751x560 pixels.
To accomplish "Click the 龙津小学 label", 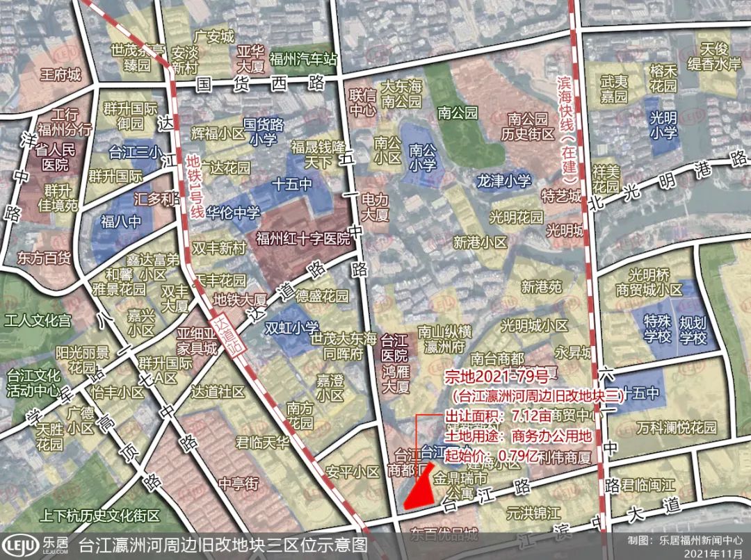I will (504, 181).
